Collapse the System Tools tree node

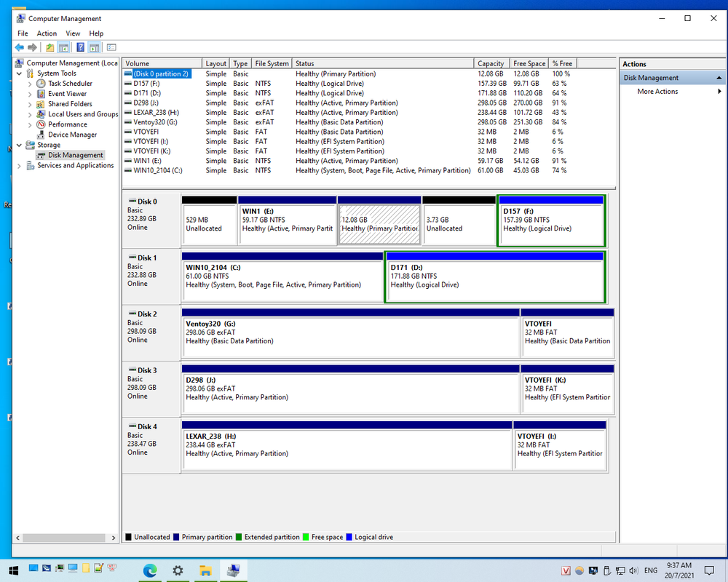[x=19, y=73]
